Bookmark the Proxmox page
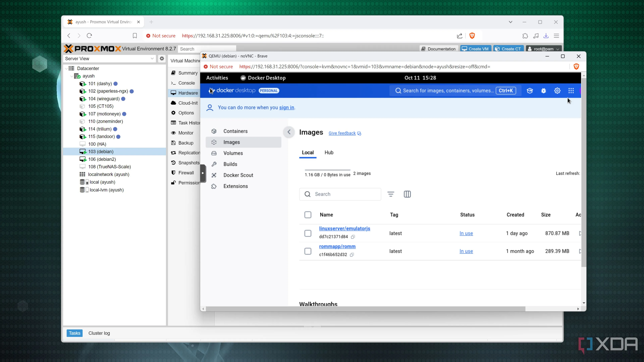This screenshot has height=362, width=644. [x=135, y=36]
